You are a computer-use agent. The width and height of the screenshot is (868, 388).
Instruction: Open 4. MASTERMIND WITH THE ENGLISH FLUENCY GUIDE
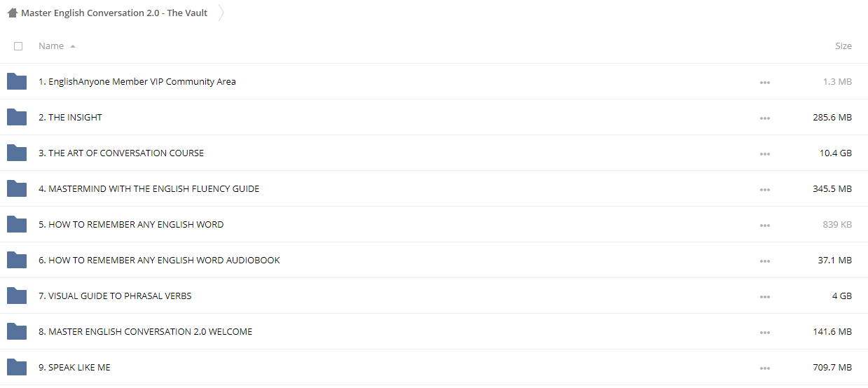click(x=149, y=188)
